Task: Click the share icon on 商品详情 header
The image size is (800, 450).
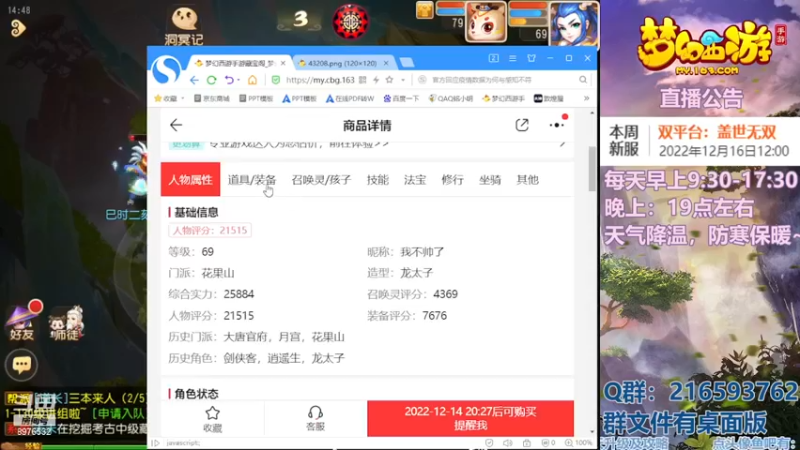Action: coord(522,125)
